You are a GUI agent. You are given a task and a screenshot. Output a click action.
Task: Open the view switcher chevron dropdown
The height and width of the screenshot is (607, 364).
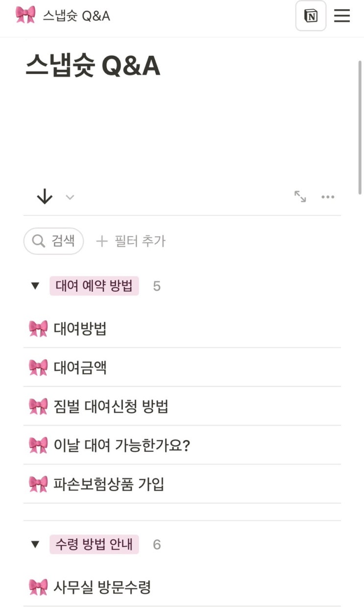tap(70, 197)
